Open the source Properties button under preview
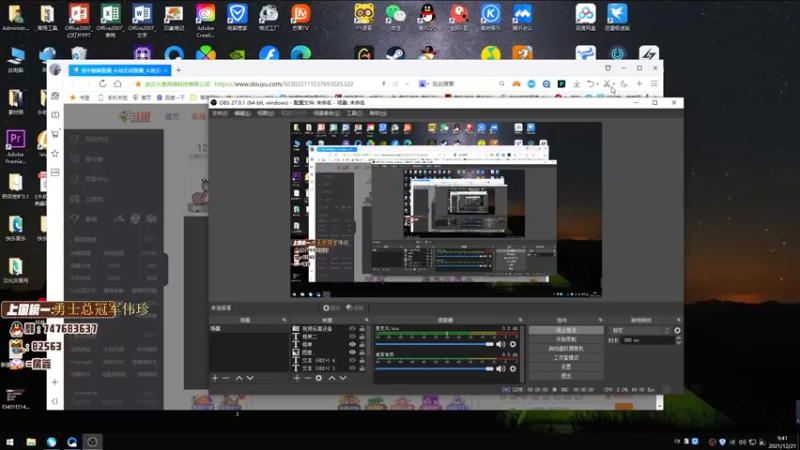 click(x=332, y=308)
